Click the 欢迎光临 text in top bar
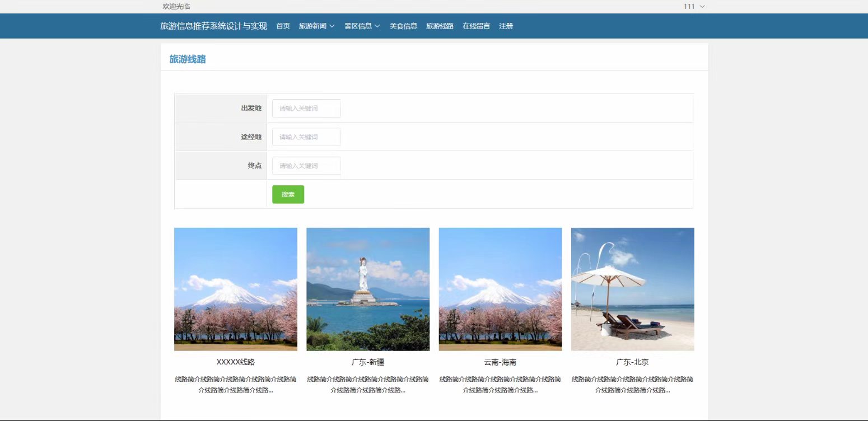The image size is (868, 421). [x=176, y=6]
